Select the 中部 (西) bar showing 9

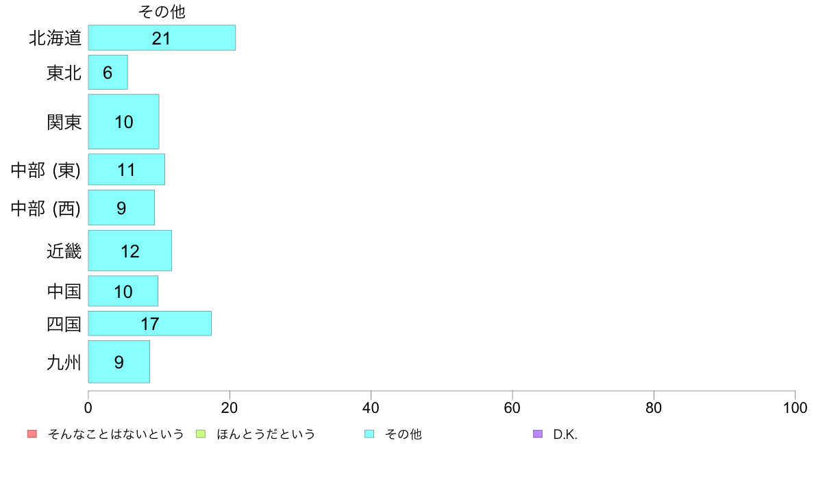click(121, 207)
